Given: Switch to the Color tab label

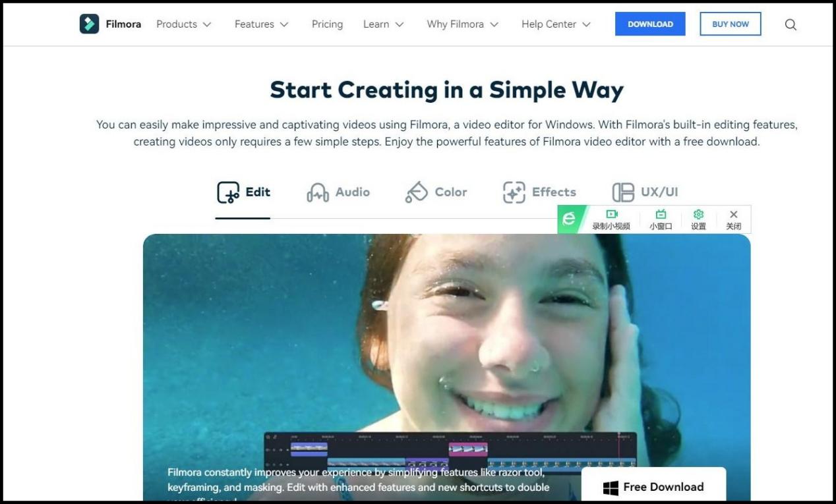Looking at the screenshot, I should pos(451,192).
